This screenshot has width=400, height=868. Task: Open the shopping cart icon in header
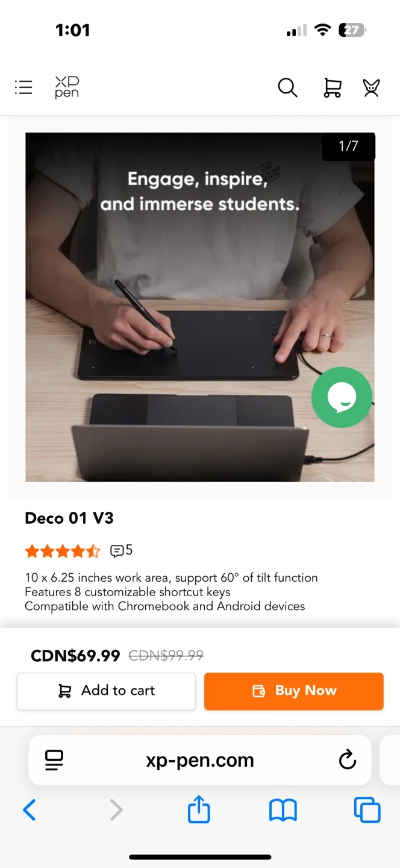tap(332, 88)
